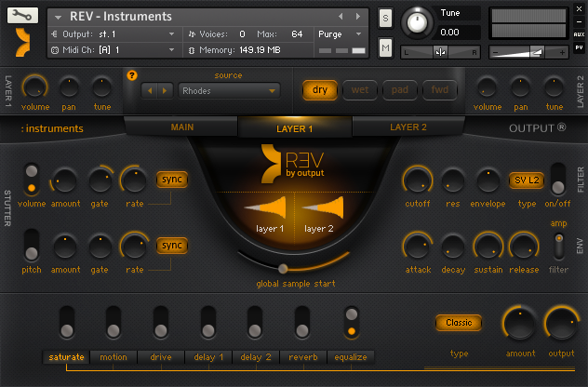Click the orange Output logo under the wrench
Viewport: 588px width, 387px height.
point(22,43)
